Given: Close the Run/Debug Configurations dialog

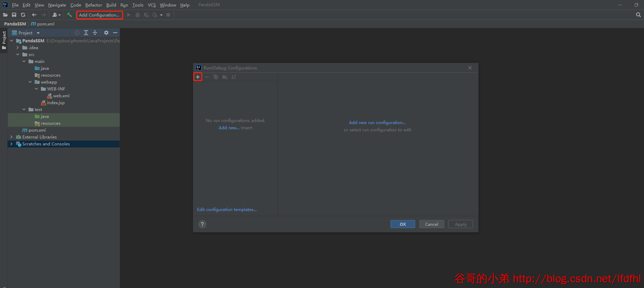Looking at the screenshot, I should [470, 68].
